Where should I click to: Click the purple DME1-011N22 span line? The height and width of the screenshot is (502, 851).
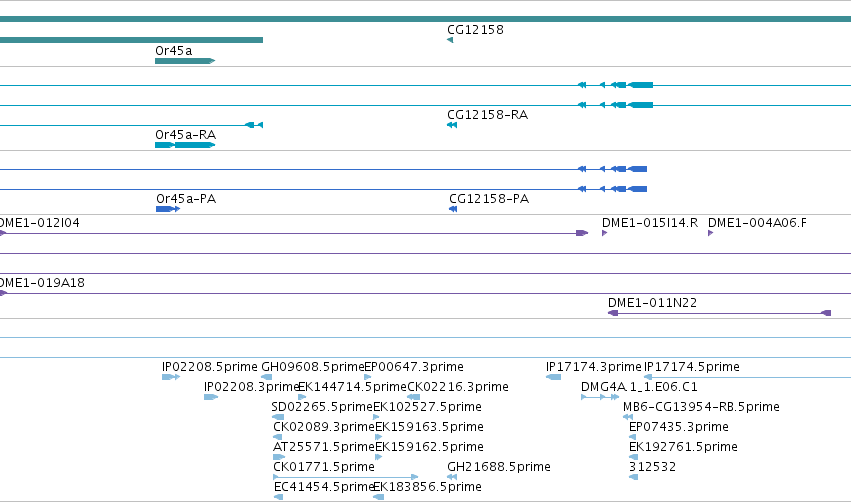tap(719, 313)
